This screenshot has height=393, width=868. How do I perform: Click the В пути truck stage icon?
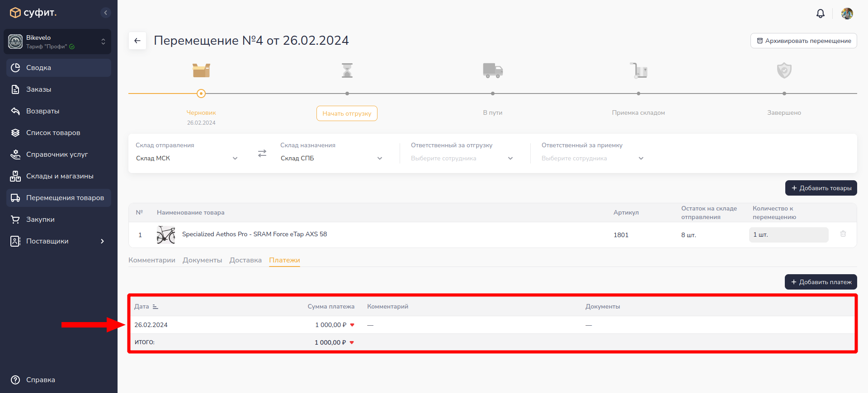tap(493, 70)
